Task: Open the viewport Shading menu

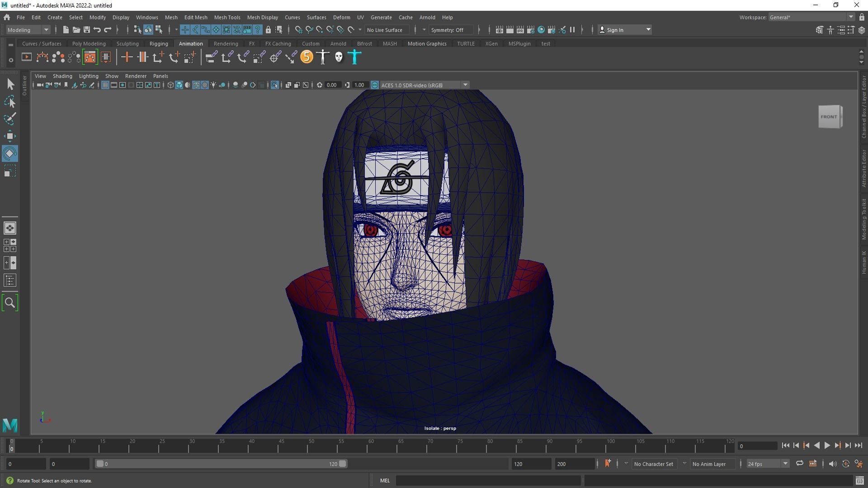Action: coord(62,76)
